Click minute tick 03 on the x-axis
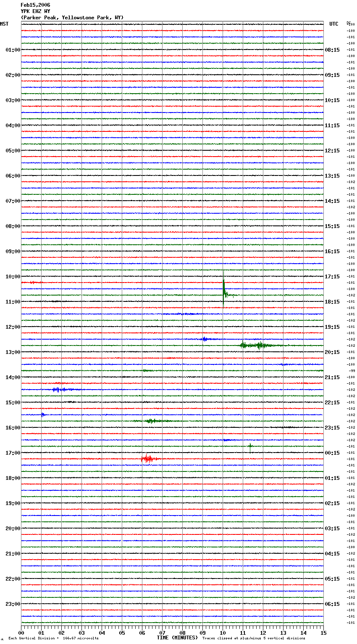Viewport: 357px width, 644px height. pyautogui.click(x=81, y=633)
